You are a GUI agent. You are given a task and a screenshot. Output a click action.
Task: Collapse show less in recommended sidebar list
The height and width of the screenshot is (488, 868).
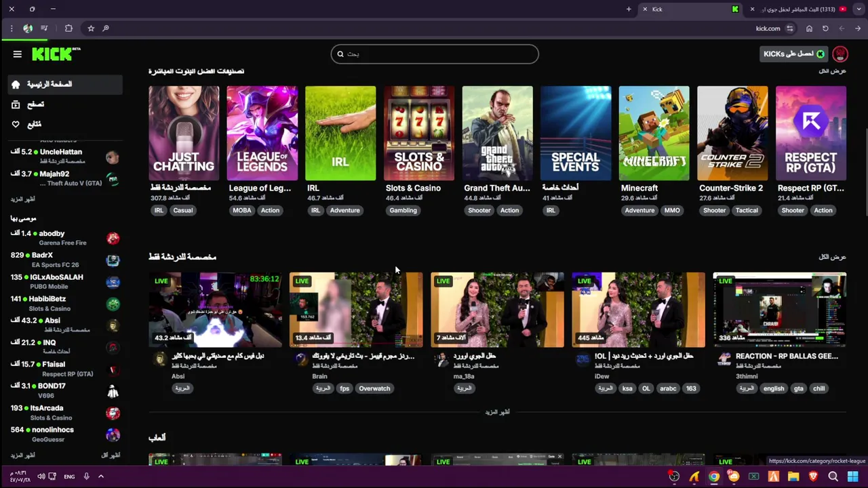[110, 455]
